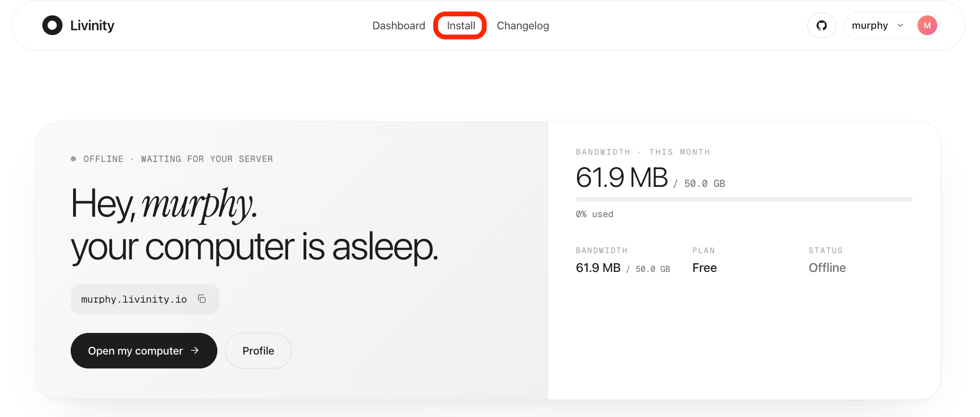Copy the murphy.livinity.io address with copy icon
This screenshot has height=417, width=980.
click(202, 299)
